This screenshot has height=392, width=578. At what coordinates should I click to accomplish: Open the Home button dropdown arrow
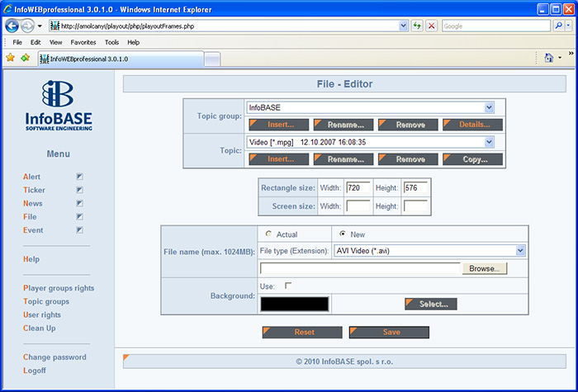(x=560, y=58)
